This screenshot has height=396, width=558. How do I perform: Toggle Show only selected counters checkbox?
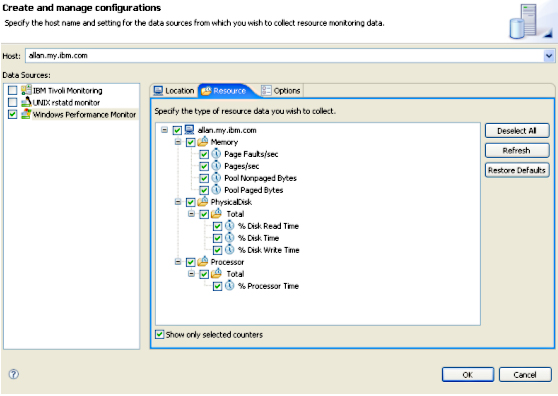tap(159, 334)
